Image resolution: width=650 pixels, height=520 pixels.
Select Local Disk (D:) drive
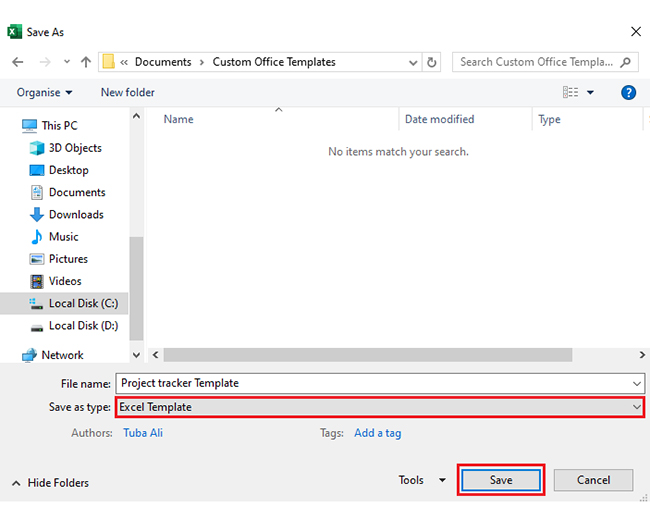pyautogui.click(x=83, y=325)
